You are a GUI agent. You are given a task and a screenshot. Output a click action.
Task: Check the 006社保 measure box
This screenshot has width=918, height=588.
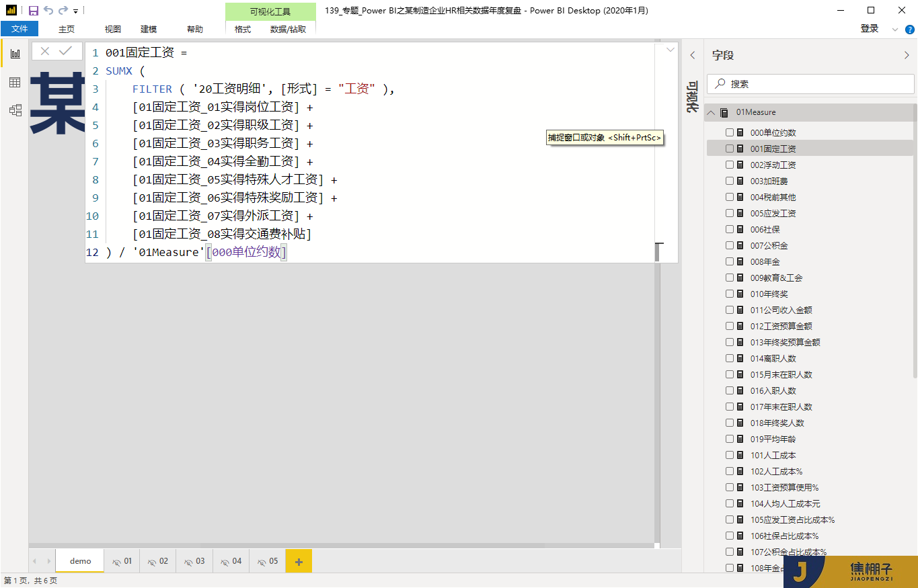pyautogui.click(x=730, y=229)
